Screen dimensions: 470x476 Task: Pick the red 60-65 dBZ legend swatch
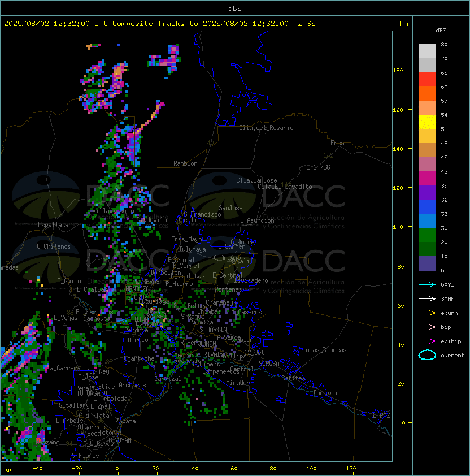coord(427,80)
